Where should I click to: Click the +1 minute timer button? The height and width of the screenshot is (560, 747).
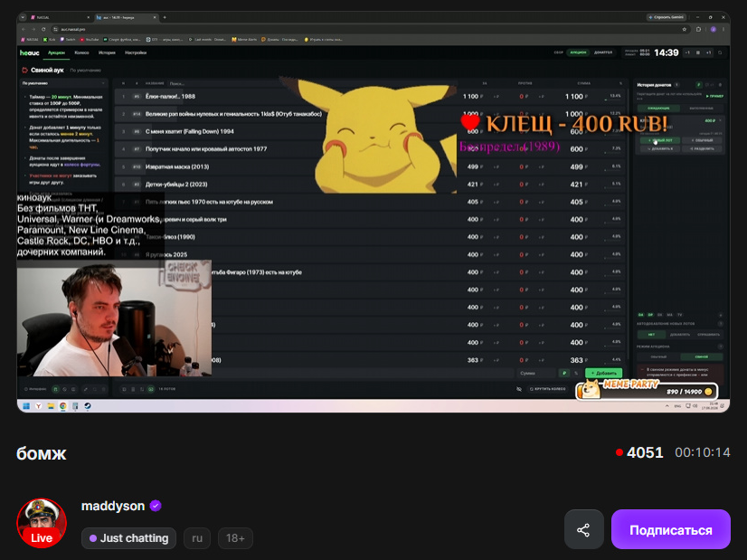click(708, 52)
